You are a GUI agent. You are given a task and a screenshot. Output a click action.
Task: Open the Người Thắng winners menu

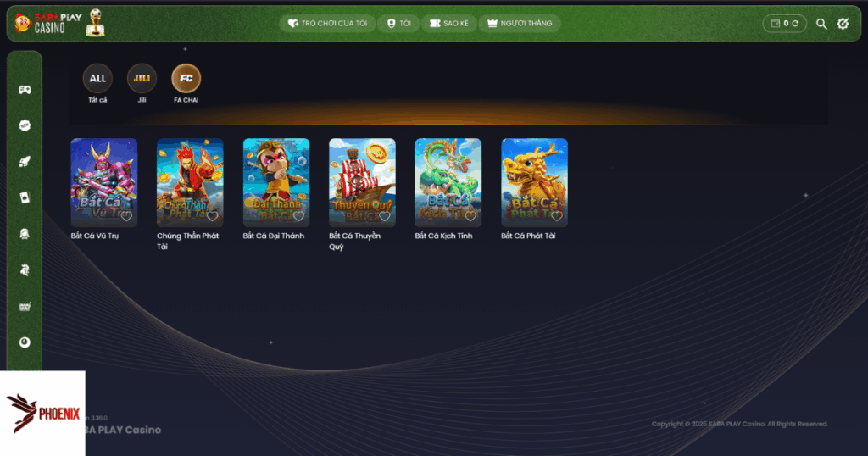coord(520,23)
